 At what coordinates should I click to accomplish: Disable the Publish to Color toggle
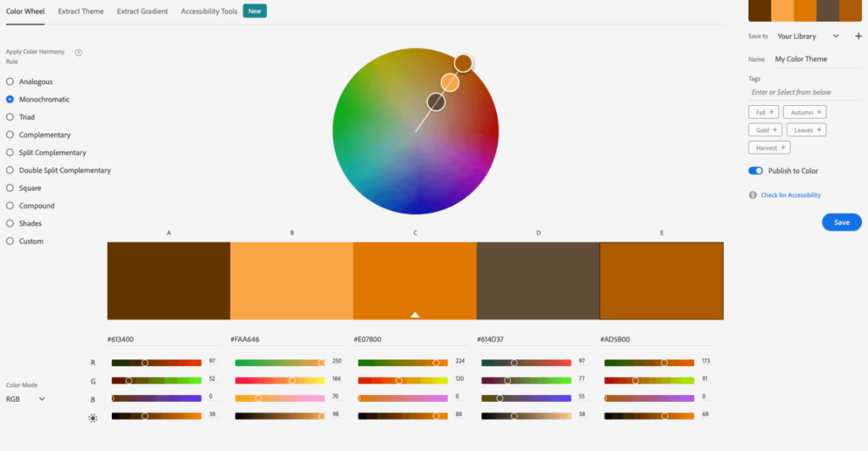point(755,171)
